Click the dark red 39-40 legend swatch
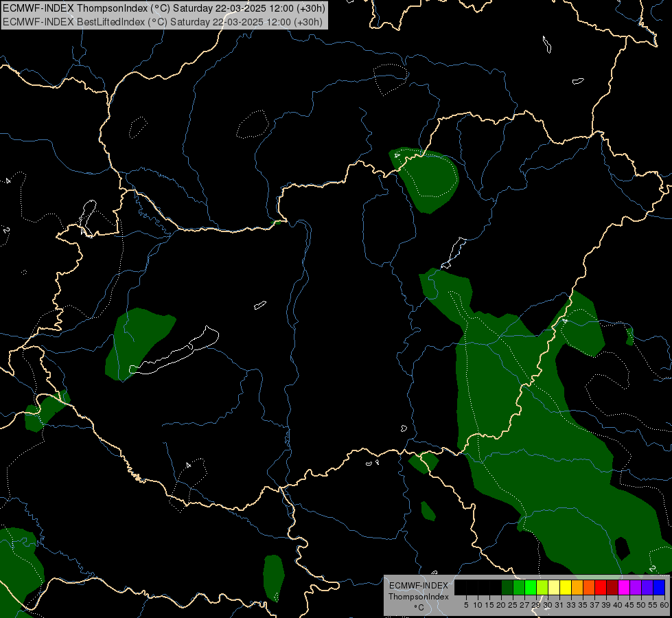Image resolution: width=672 pixels, height=618 pixels. (612, 587)
